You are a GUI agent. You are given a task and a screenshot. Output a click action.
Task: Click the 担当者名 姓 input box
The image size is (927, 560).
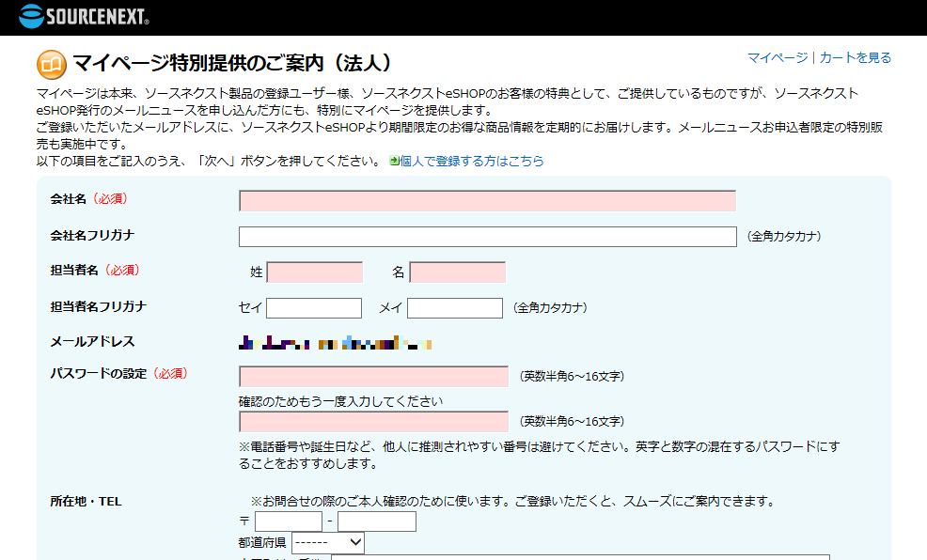(315, 272)
